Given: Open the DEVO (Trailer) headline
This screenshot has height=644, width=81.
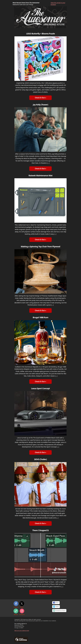Looking at the screenshot, I should [x=40, y=459].
